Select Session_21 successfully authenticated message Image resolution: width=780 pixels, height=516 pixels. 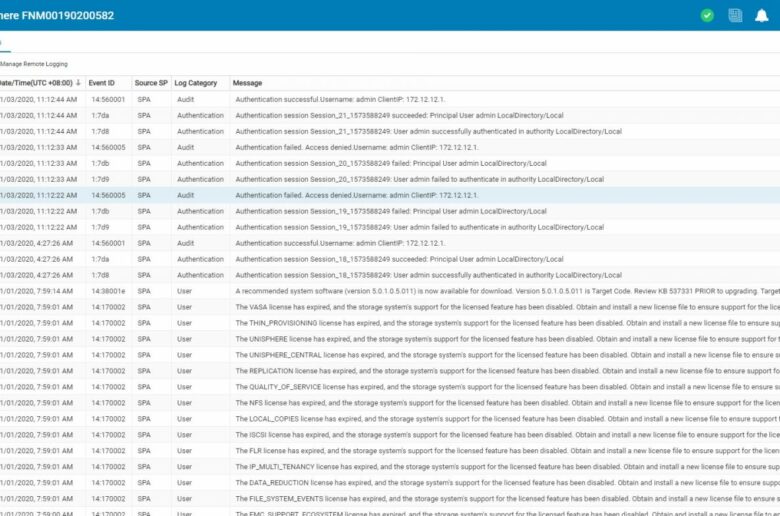tap(429, 131)
